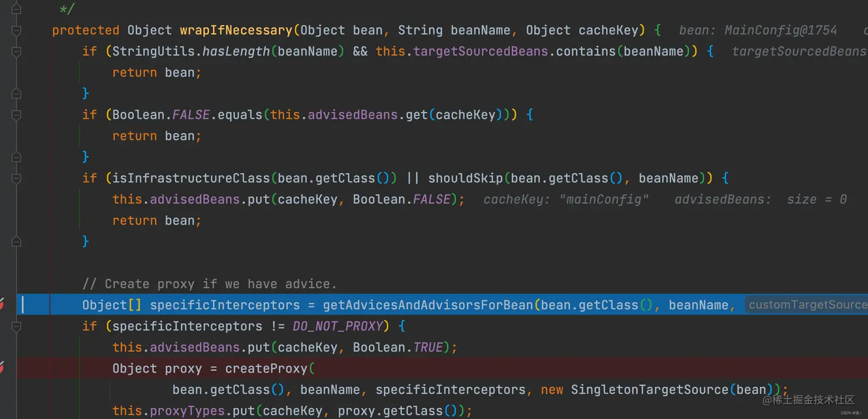Click the inline hint 'targetSourcedBeans' at line end
The width and height of the screenshot is (868, 419).
pyautogui.click(x=800, y=52)
